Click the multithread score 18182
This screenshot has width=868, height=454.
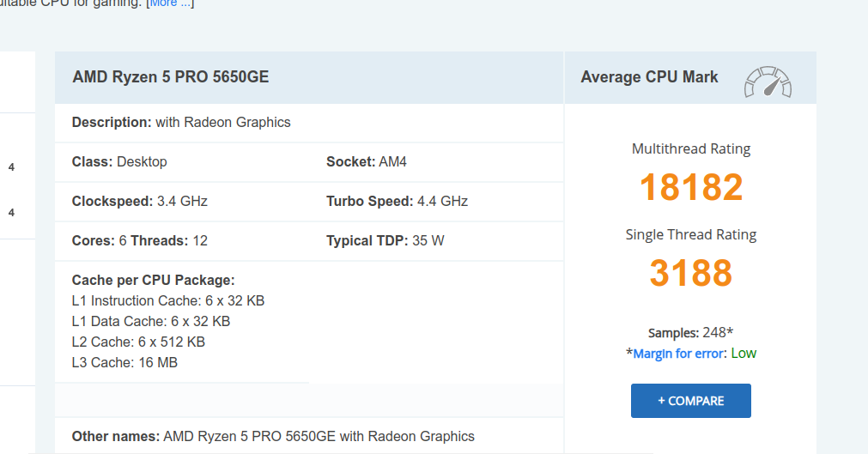pos(690,187)
